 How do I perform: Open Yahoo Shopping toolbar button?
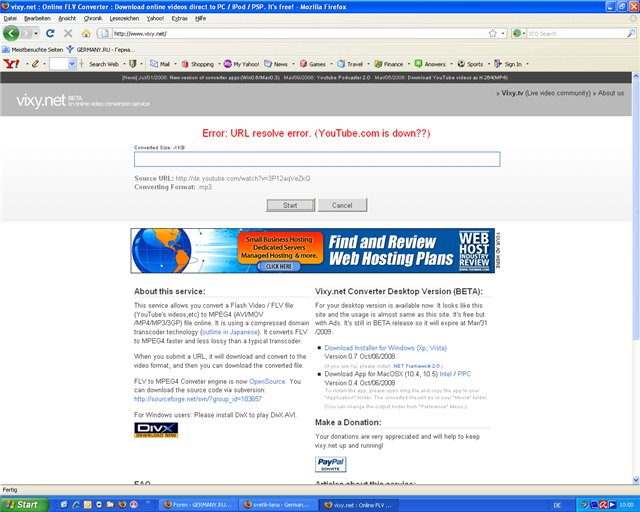198,64
